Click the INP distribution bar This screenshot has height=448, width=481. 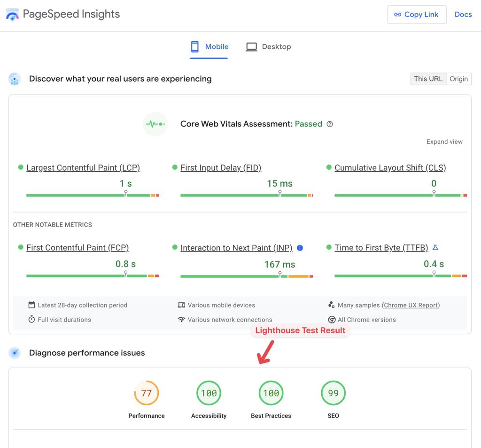(247, 276)
